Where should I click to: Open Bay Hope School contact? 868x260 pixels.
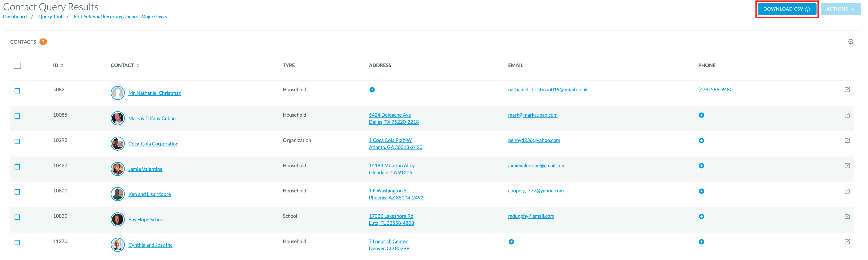click(146, 219)
